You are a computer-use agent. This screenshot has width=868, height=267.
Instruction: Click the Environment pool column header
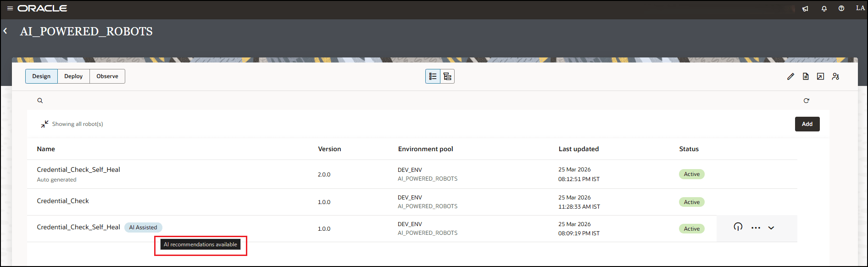coord(425,149)
